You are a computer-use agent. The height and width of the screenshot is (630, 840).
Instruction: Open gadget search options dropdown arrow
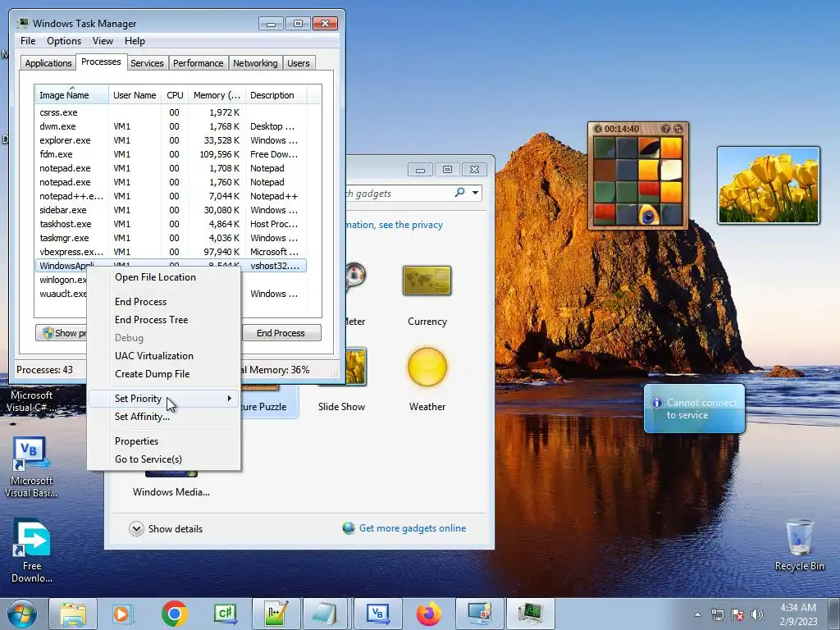[x=475, y=192]
